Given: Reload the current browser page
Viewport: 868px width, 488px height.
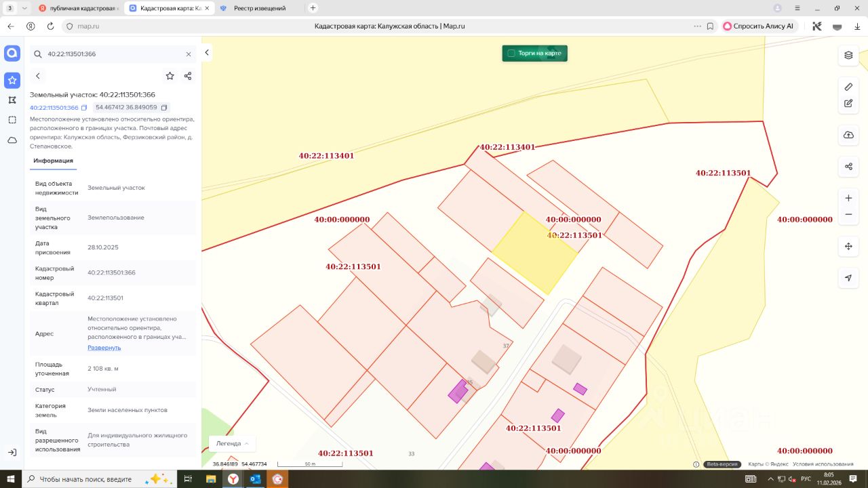Looking at the screenshot, I should pyautogui.click(x=50, y=26).
